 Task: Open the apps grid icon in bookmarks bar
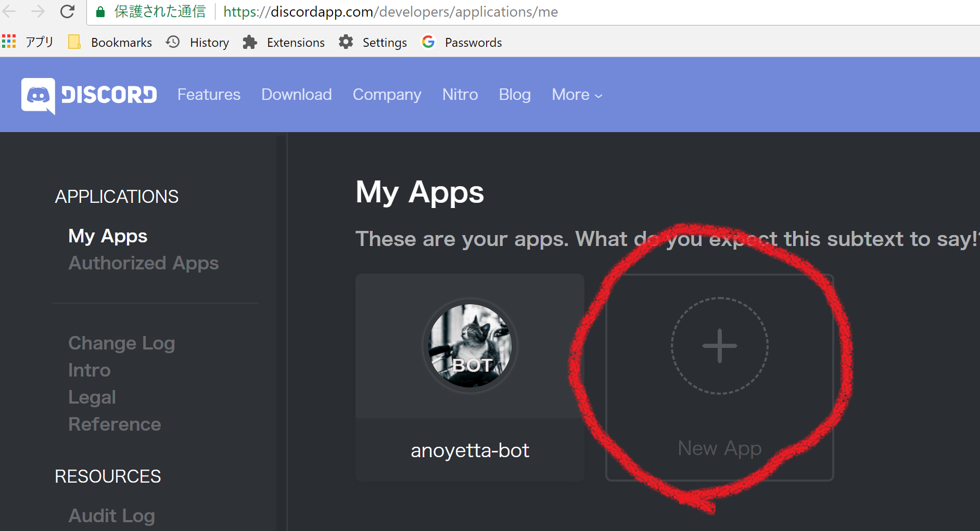pyautogui.click(x=9, y=42)
